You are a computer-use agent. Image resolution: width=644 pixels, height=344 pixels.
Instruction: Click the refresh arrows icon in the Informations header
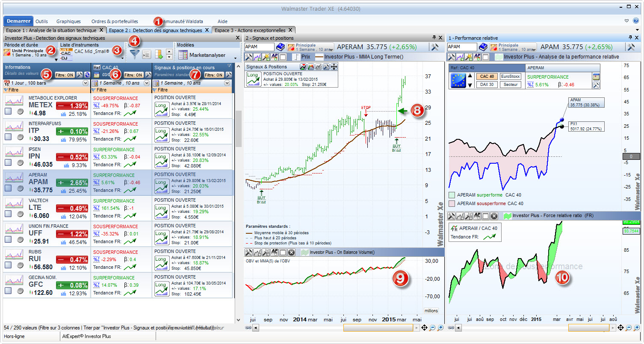click(87, 75)
